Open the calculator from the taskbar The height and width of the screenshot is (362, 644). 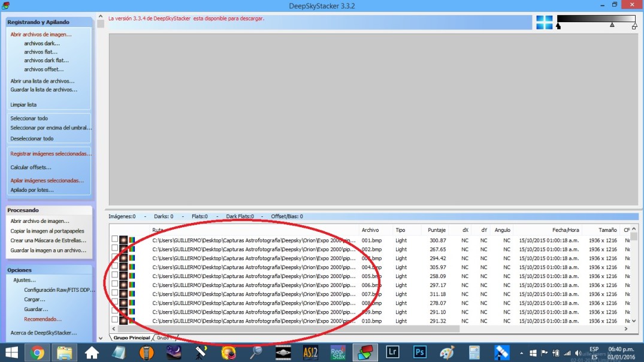pos(474,352)
